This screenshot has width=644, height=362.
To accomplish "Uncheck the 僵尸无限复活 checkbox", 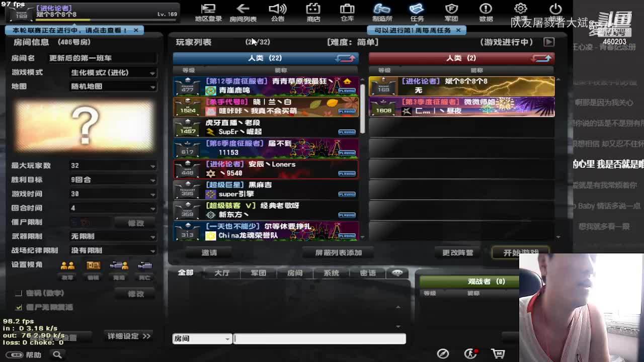I will 19,307.
